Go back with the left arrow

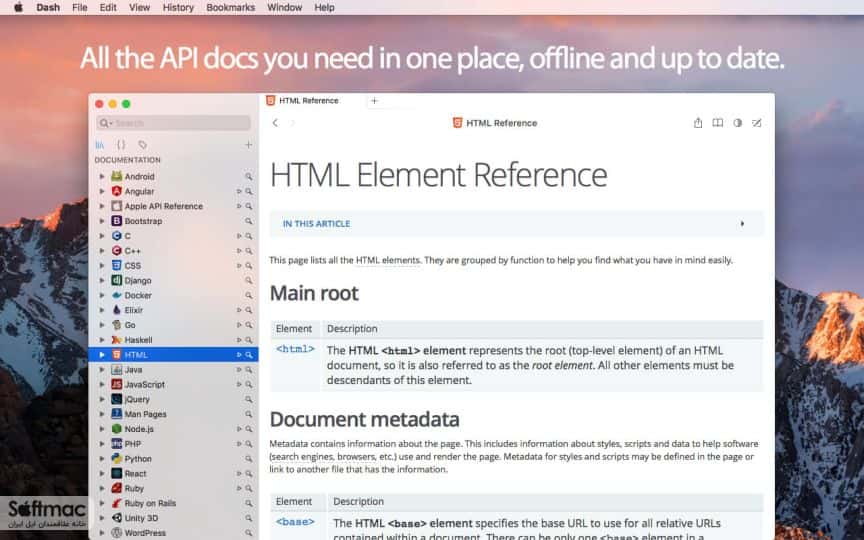tap(275, 123)
